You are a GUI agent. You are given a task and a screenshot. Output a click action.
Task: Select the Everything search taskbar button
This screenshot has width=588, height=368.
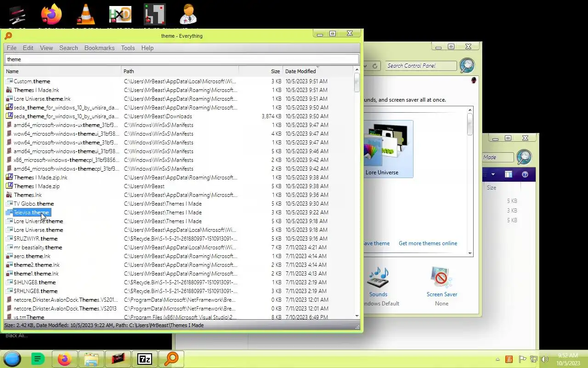(x=171, y=359)
